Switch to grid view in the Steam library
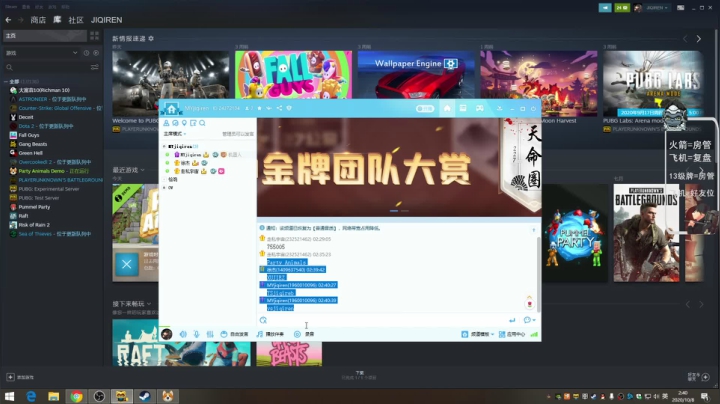This screenshot has height=404, width=720. coord(95,35)
